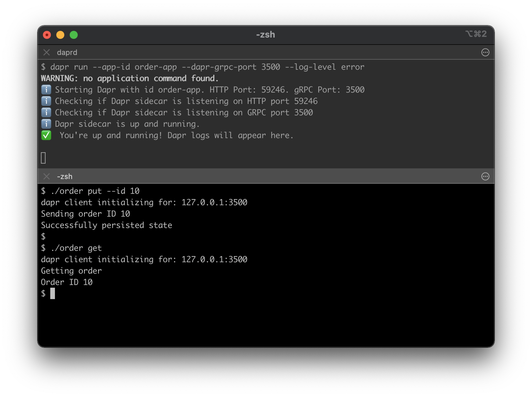Open the options menu for the -zsh pane
This screenshot has height=397, width=532.
coord(485,176)
